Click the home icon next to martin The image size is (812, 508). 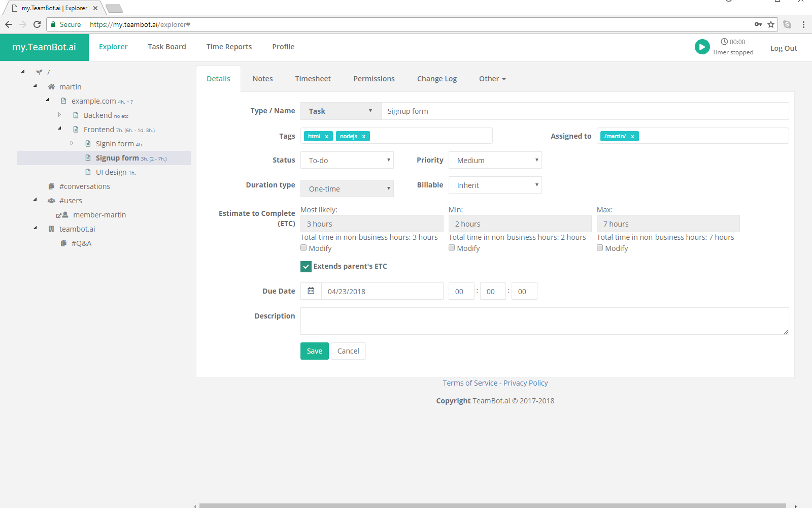(51, 87)
